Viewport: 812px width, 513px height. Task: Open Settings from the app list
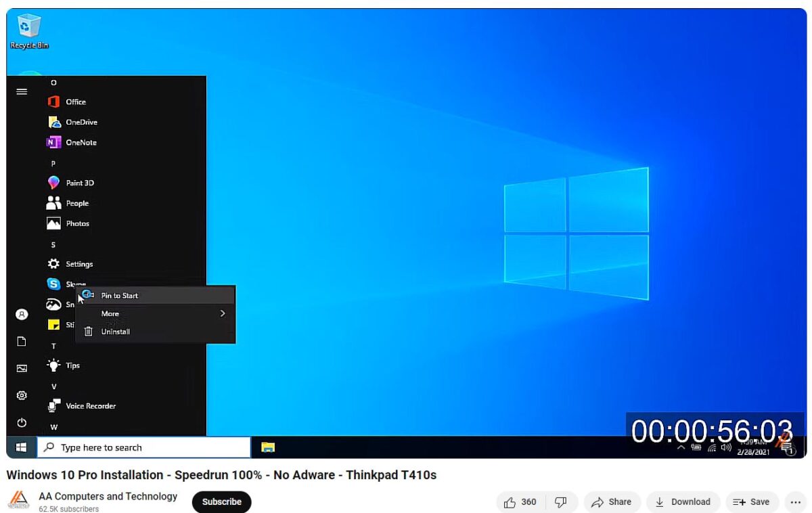(x=70, y=264)
